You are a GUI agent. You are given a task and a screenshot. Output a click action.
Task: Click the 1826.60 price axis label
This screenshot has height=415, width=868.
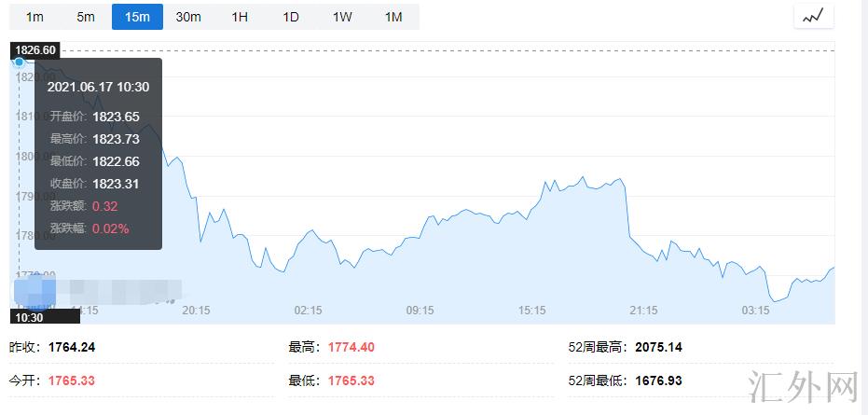click(x=36, y=49)
